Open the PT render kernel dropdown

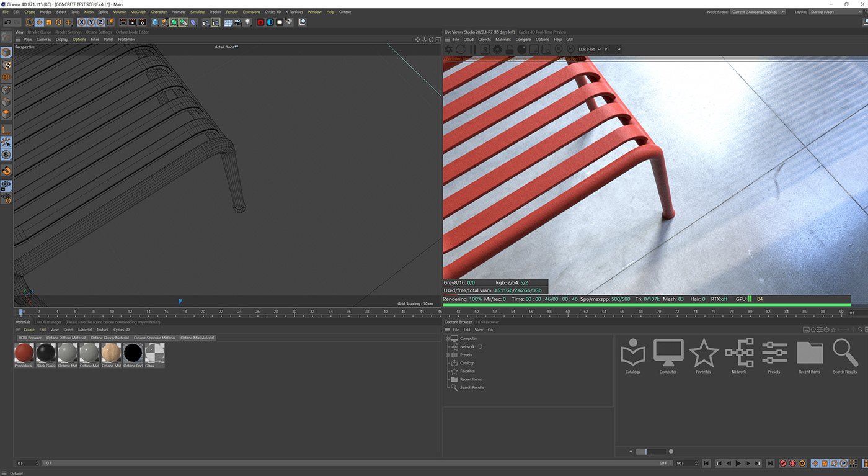612,49
